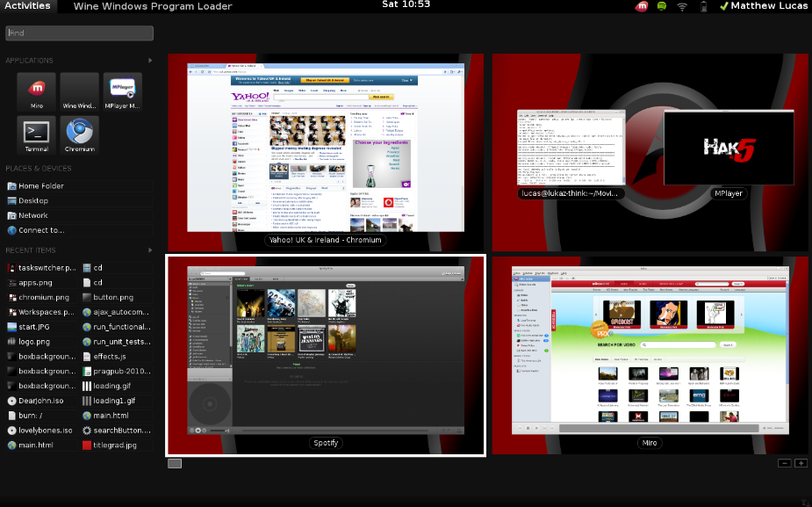This screenshot has height=507, width=812.
Task: Click the Wi-Fi status icon in top bar
Action: point(682,6)
